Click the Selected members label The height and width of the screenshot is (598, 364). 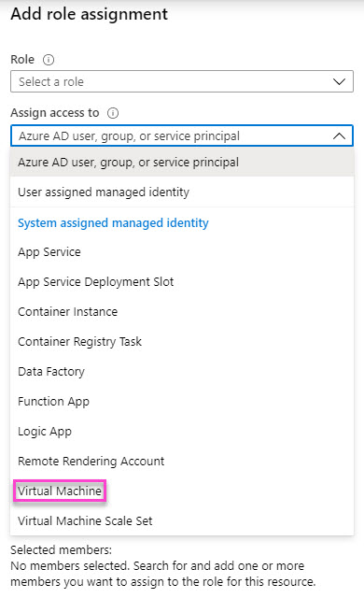(x=62, y=550)
